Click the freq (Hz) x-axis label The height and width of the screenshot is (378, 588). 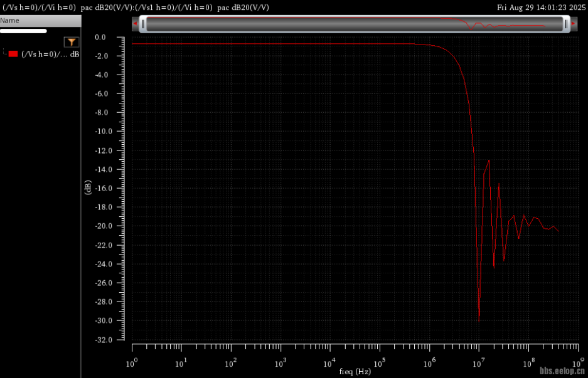[x=355, y=372]
